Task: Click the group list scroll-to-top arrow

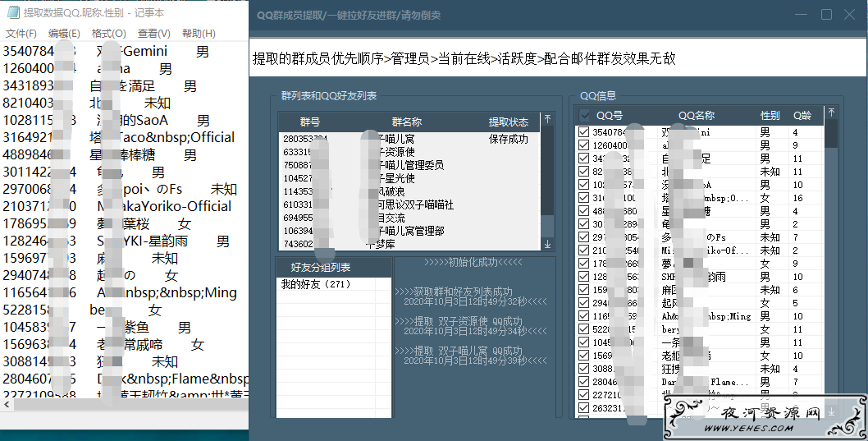Action: (x=547, y=118)
